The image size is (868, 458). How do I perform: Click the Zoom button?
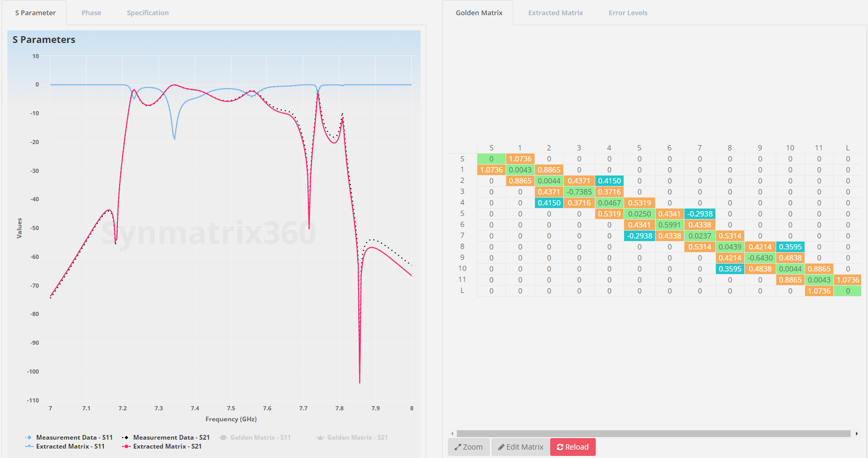coord(469,447)
